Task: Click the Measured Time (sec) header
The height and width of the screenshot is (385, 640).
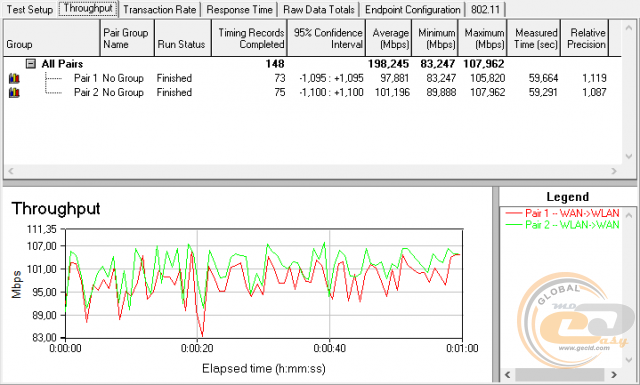Action: point(534,38)
